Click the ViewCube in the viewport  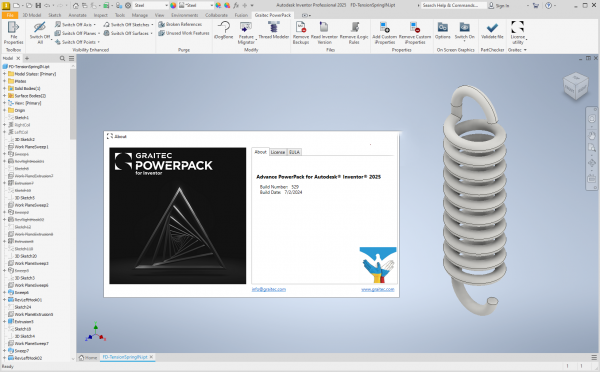[576, 86]
